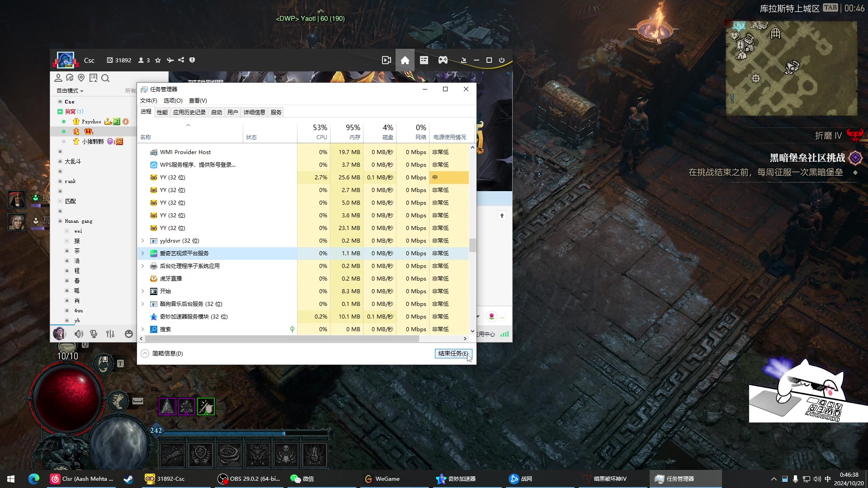Sort processes by 名称 column
The width and height of the screenshot is (868, 488).
click(190, 132)
